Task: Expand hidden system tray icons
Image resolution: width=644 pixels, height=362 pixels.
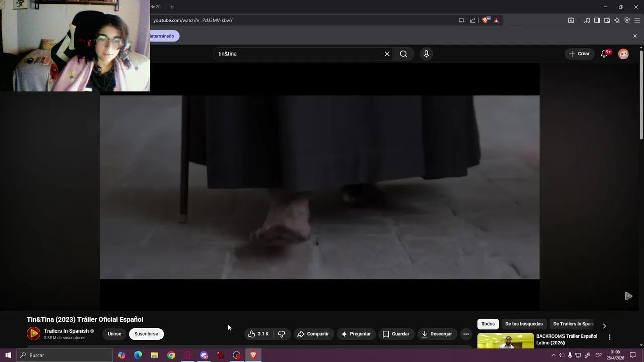Action: click(x=554, y=355)
